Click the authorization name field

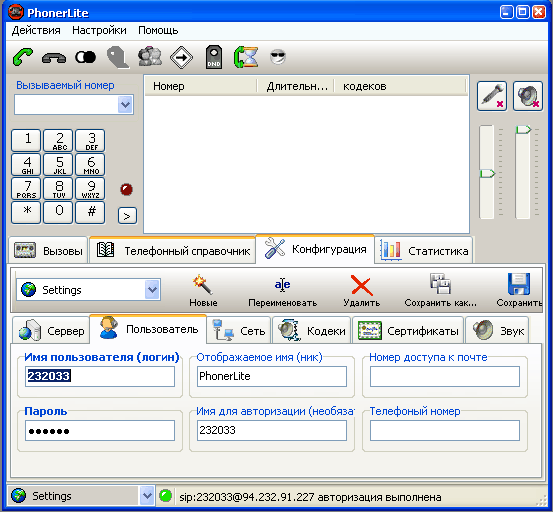tap(272, 431)
